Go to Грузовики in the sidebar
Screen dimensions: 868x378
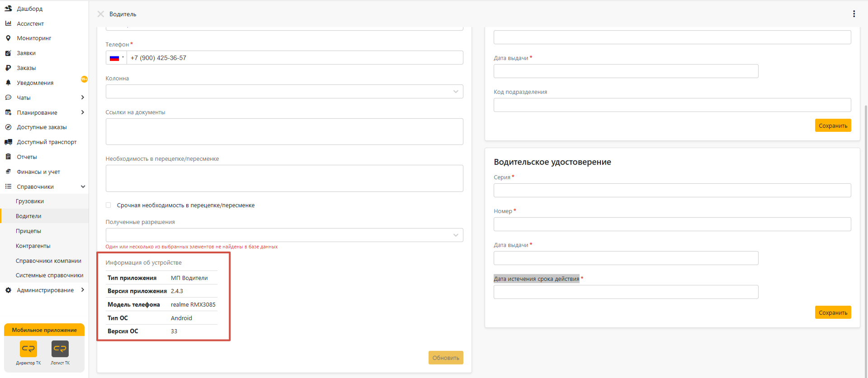(30, 201)
